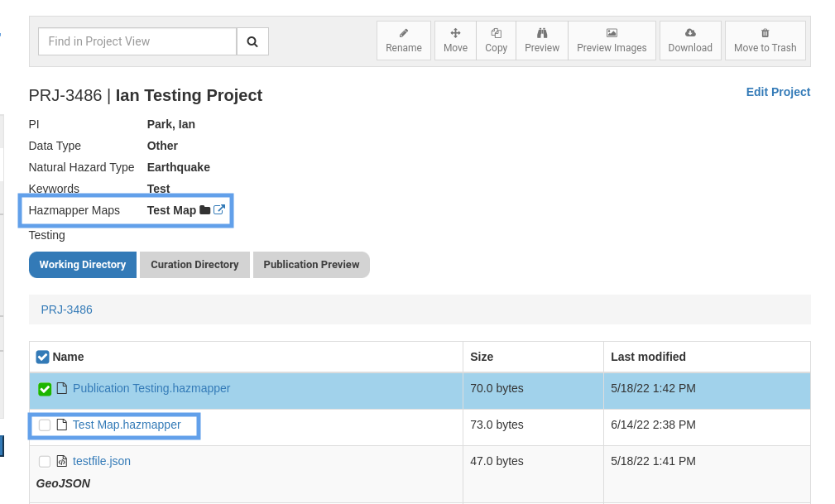This screenshot has height=504, width=835.
Task: Click the Preview Images button
Action: pyautogui.click(x=612, y=41)
